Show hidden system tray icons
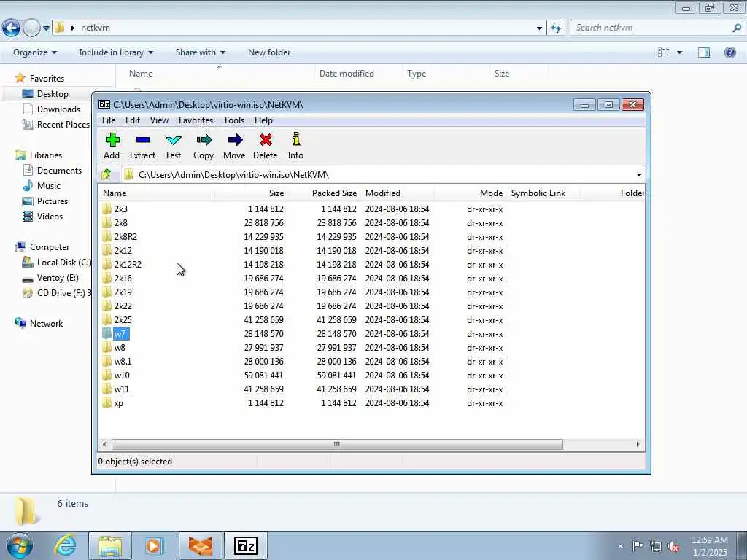Screen dimensions: 747x560 (x=620, y=547)
